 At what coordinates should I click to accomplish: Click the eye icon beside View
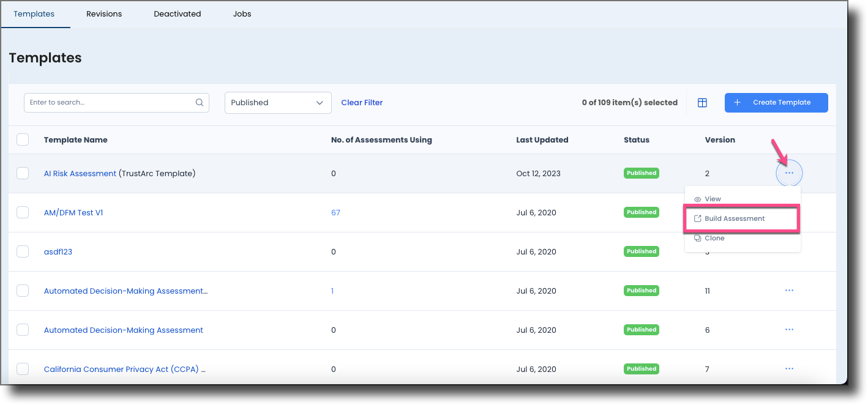[x=697, y=198]
